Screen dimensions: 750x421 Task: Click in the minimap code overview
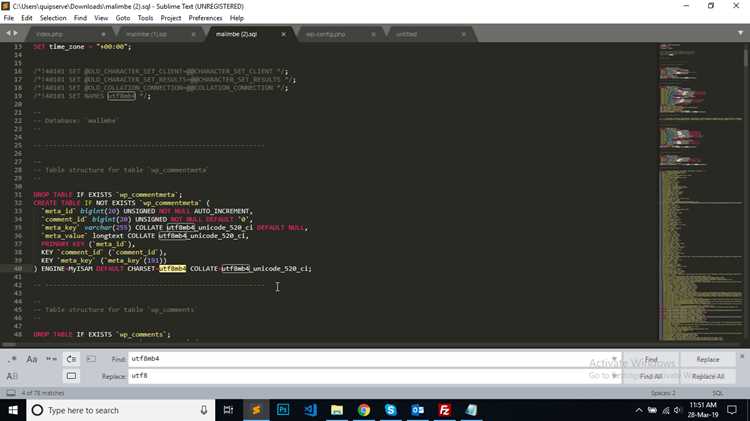tap(700, 191)
